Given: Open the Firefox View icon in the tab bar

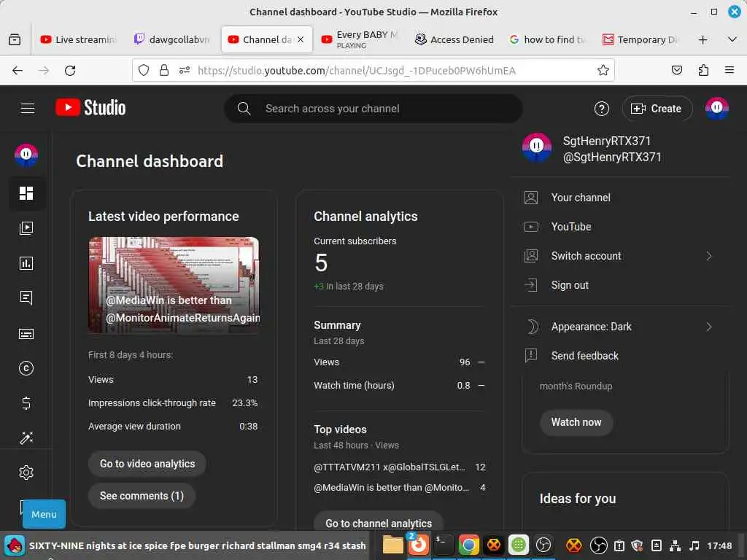Looking at the screenshot, I should point(15,39).
